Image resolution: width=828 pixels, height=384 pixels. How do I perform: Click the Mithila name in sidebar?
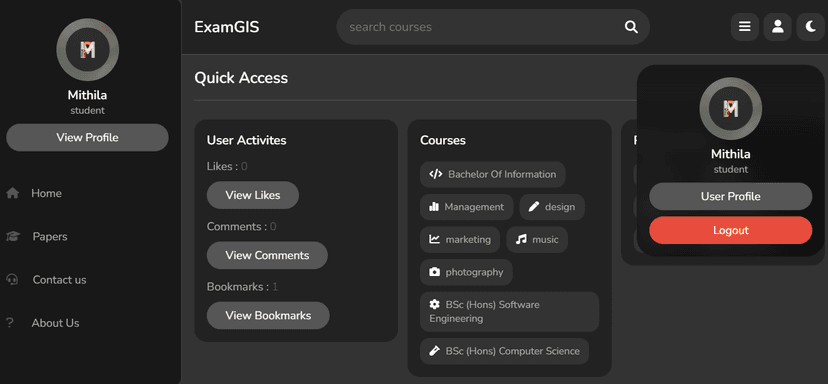coord(87,95)
